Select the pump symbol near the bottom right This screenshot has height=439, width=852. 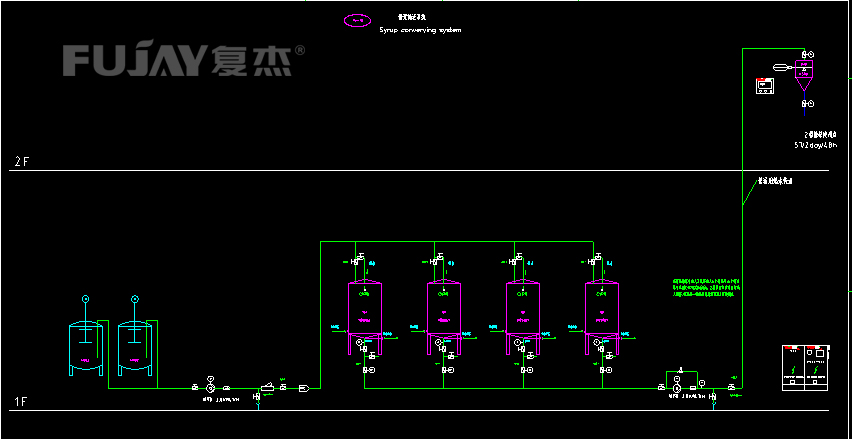coord(678,387)
